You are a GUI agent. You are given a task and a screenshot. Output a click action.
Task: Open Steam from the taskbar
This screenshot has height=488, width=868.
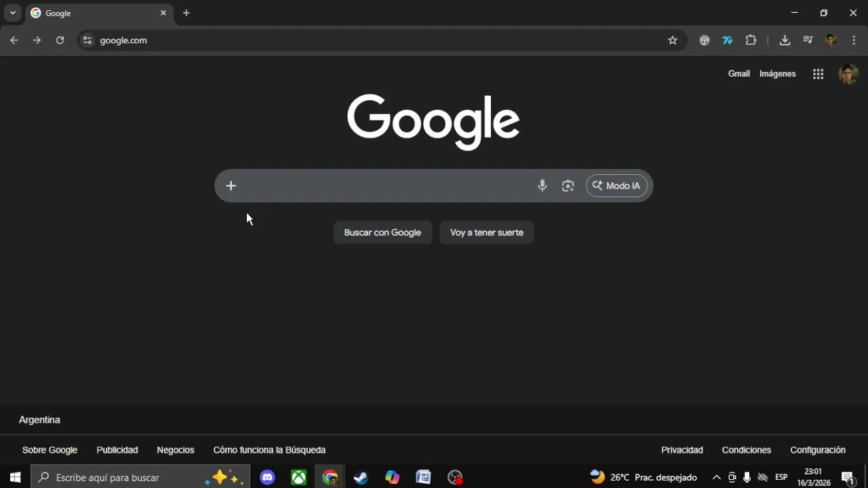[361, 477]
